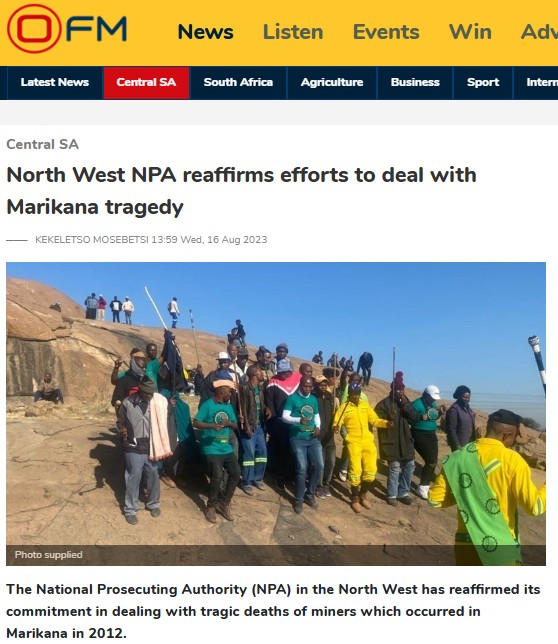Open the Marikana gathering article photo

(276, 414)
